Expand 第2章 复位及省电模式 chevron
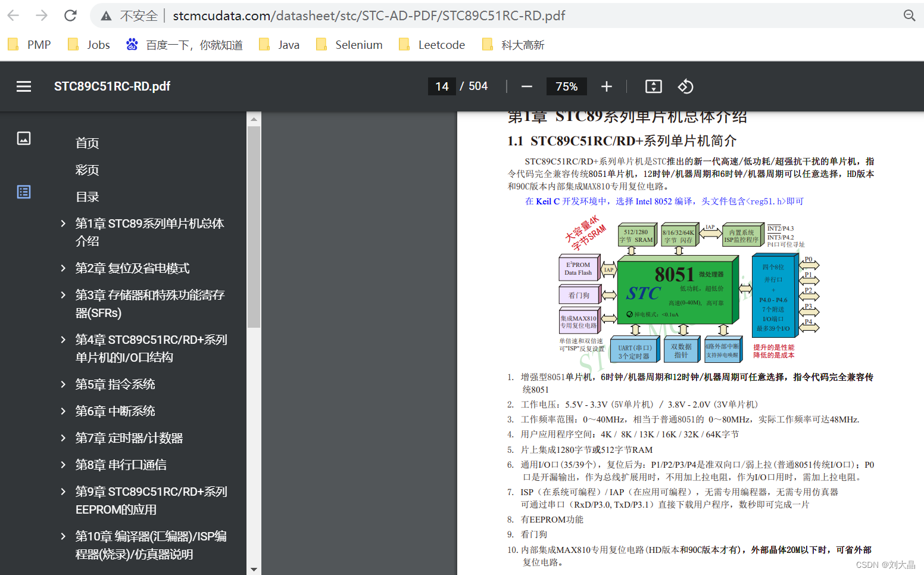Viewport: 924px width, 575px height. pos(63,268)
